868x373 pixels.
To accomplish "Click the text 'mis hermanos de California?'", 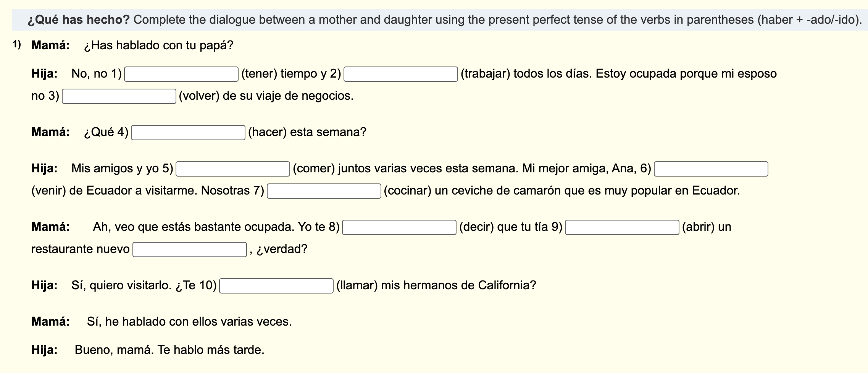I will (x=458, y=285).
